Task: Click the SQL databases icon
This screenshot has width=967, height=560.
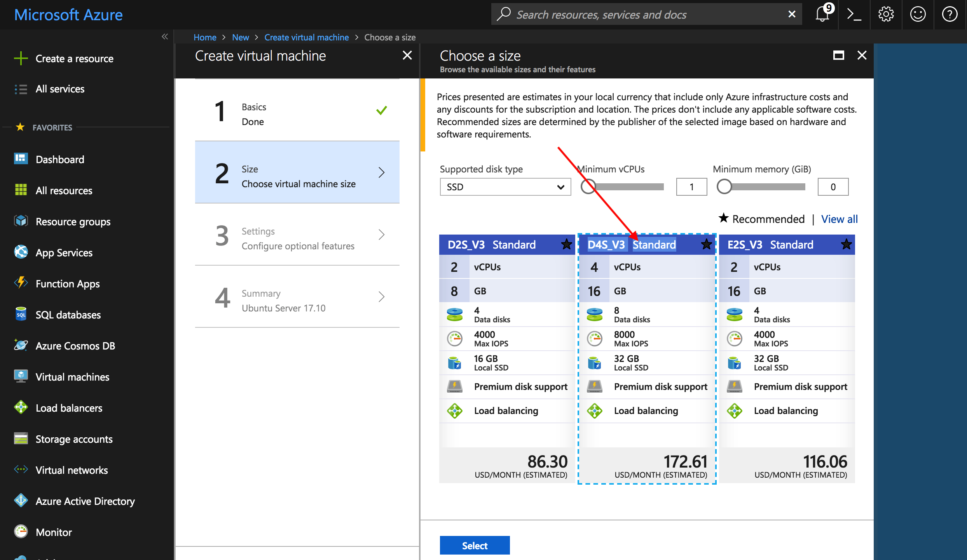Action: (21, 314)
